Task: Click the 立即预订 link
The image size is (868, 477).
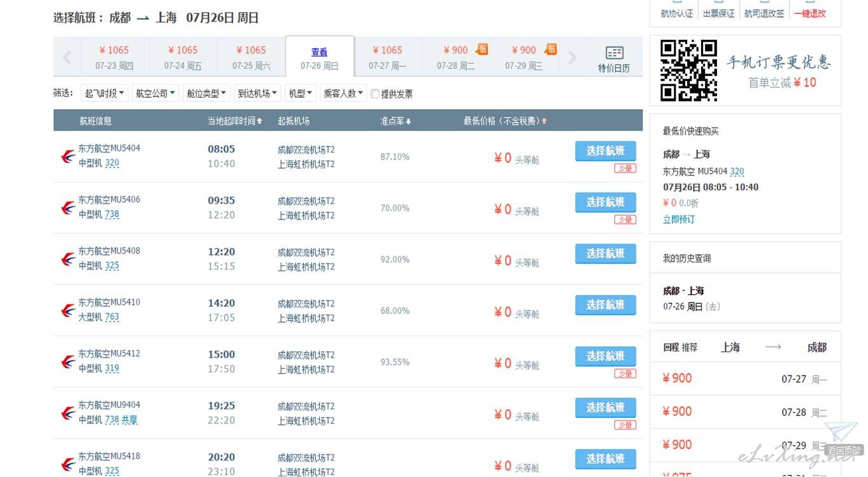Action: pyautogui.click(x=679, y=219)
